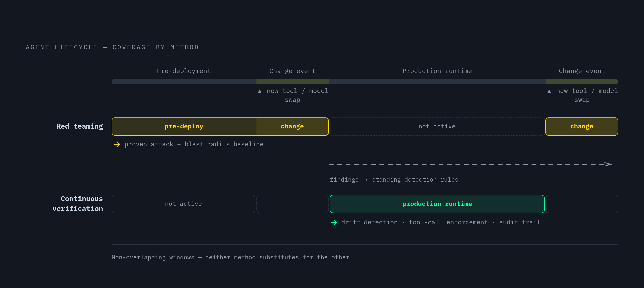
Task: Click the "not active" box in Continuous verification row
Action: [x=183, y=204]
